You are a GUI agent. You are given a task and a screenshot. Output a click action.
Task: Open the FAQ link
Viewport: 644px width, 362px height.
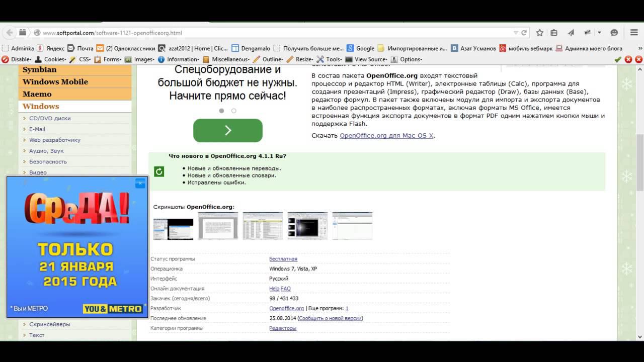[286, 289]
